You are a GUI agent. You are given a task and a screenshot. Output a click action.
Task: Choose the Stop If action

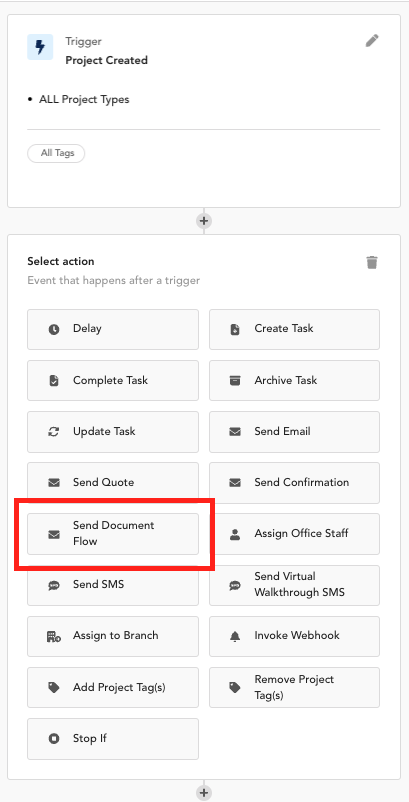pos(113,739)
